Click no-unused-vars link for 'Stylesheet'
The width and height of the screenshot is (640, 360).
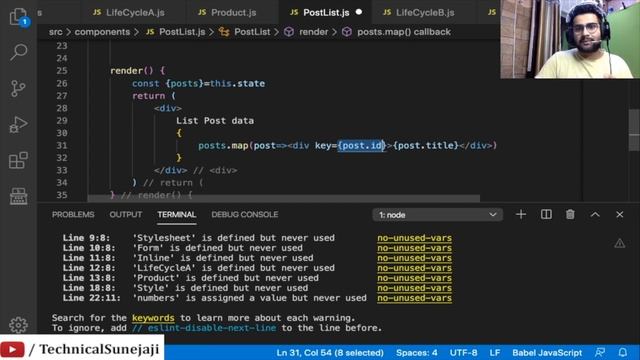[x=414, y=238]
